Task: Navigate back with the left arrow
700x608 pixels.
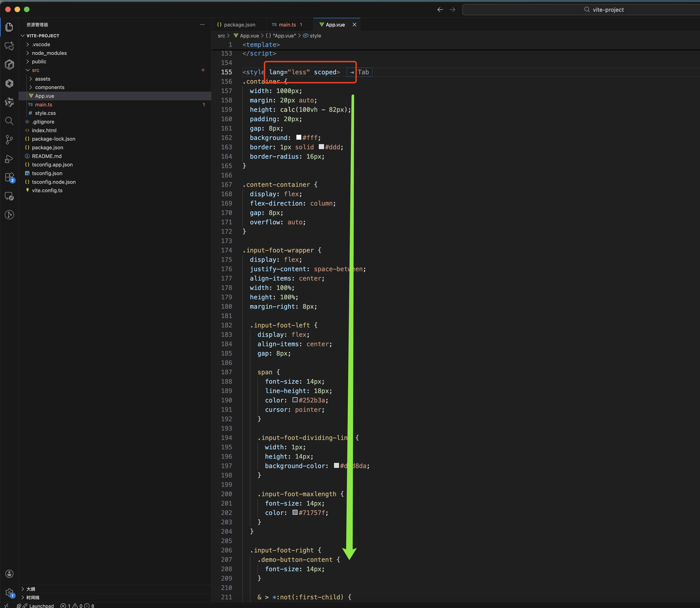Action: [440, 10]
